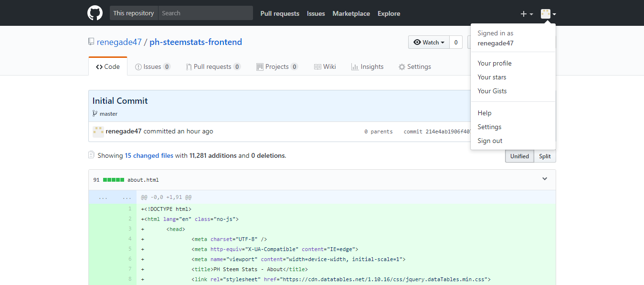Click the GitHub octocat logo
Image resolution: width=644 pixels, height=285 pixels.
(95, 13)
